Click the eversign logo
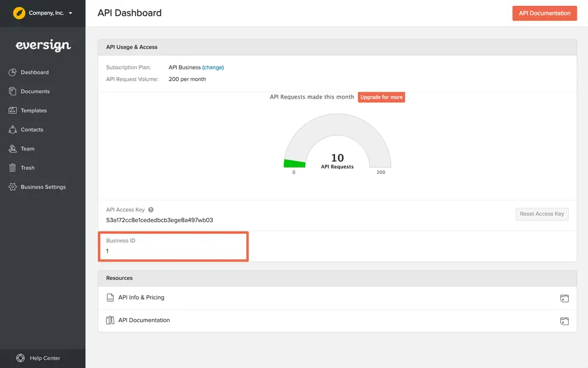Image resolution: width=588 pixels, height=368 pixels. tap(43, 45)
